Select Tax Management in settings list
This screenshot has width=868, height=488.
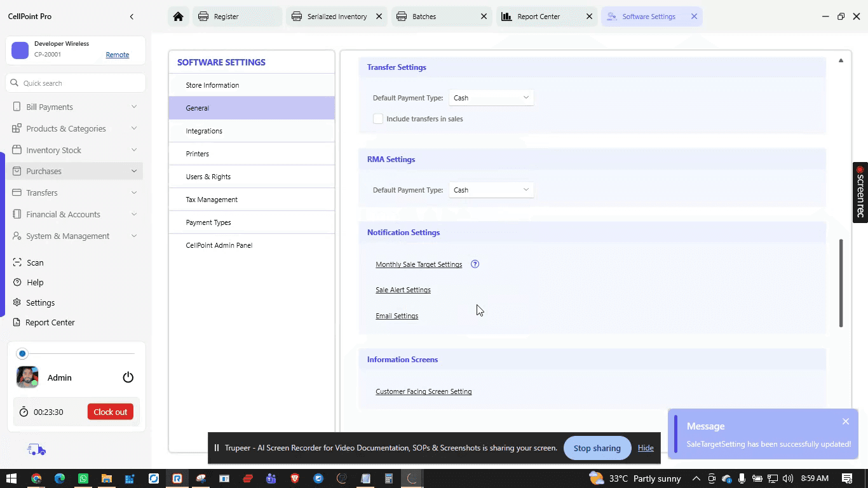[252, 200]
